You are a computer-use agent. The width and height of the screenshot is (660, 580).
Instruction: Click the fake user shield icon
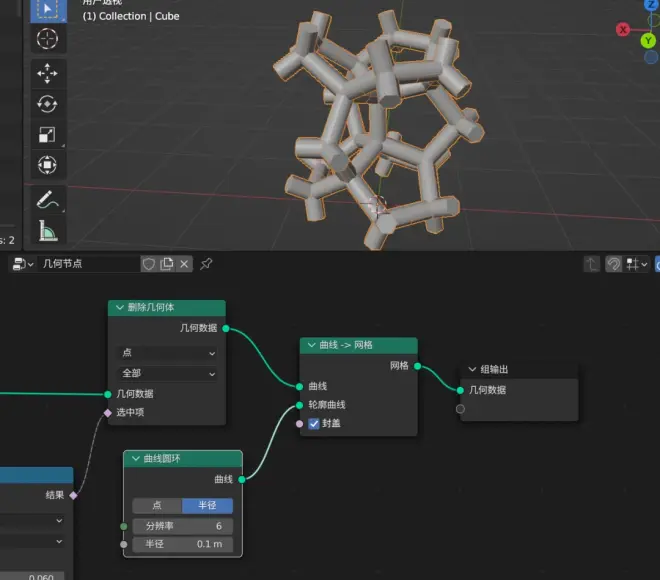pyautogui.click(x=149, y=264)
